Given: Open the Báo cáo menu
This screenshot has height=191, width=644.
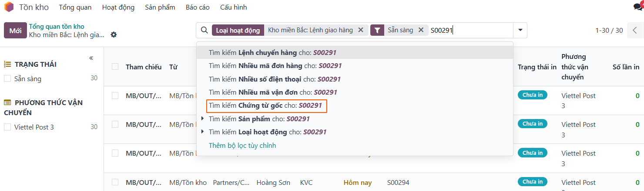Looking at the screenshot, I should 198,7.
